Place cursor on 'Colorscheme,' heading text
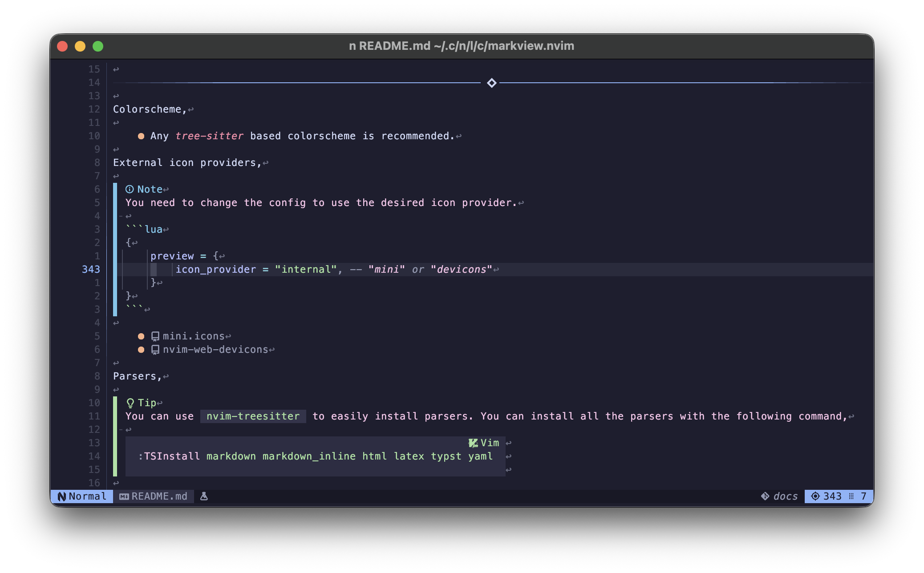The width and height of the screenshot is (924, 573). pyautogui.click(x=150, y=109)
